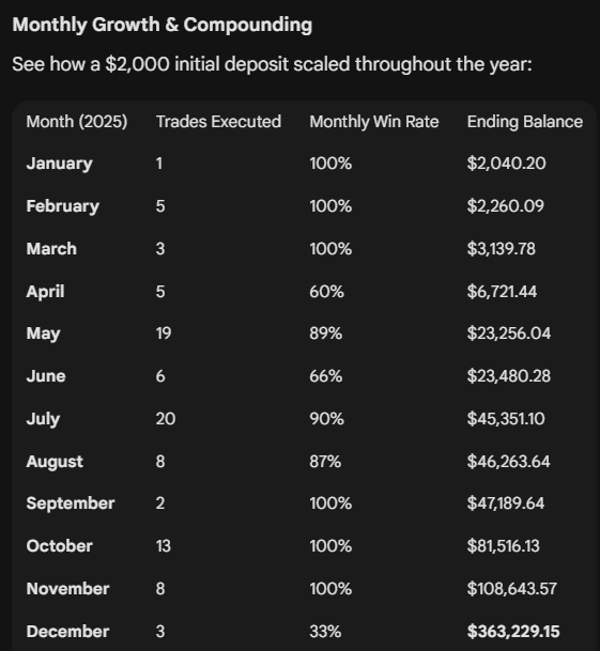Viewport: 600px width, 651px height.
Task: Click the Ending Balance column header
Action: (524, 121)
